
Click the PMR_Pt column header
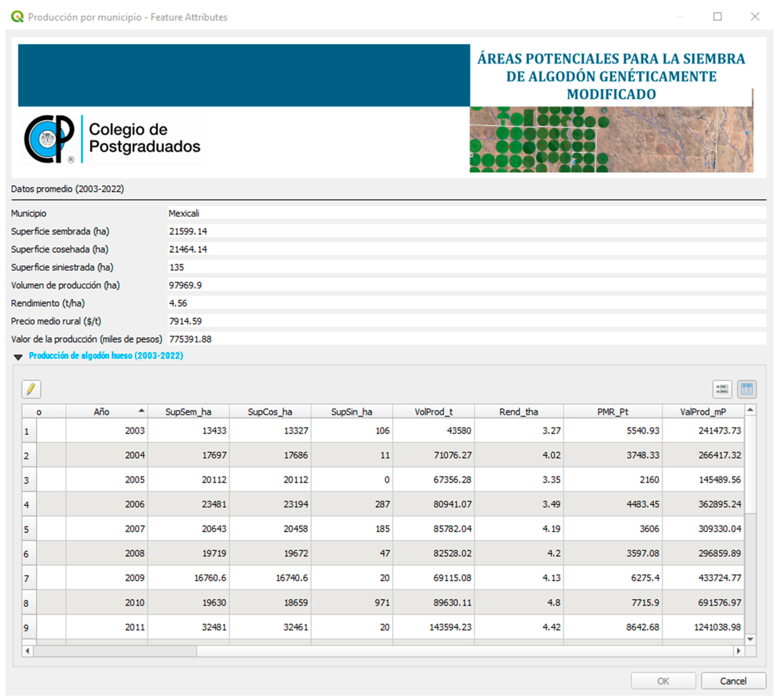613,412
